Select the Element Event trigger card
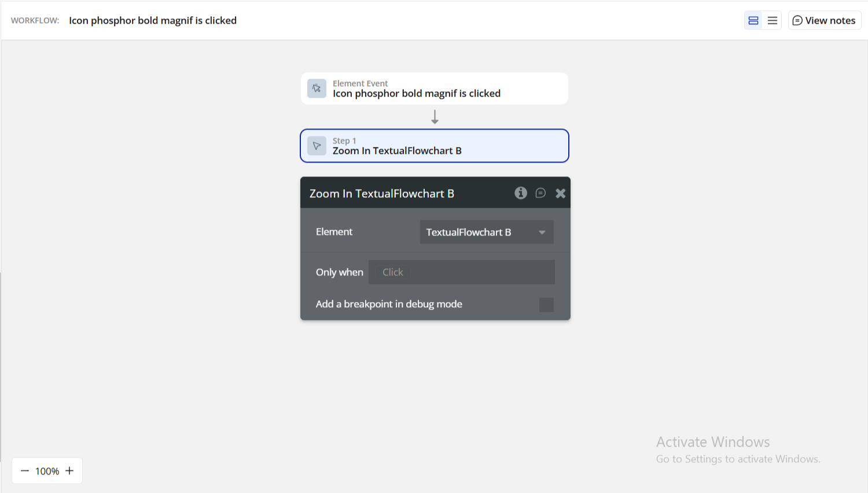The height and width of the screenshot is (493, 868). tap(434, 89)
